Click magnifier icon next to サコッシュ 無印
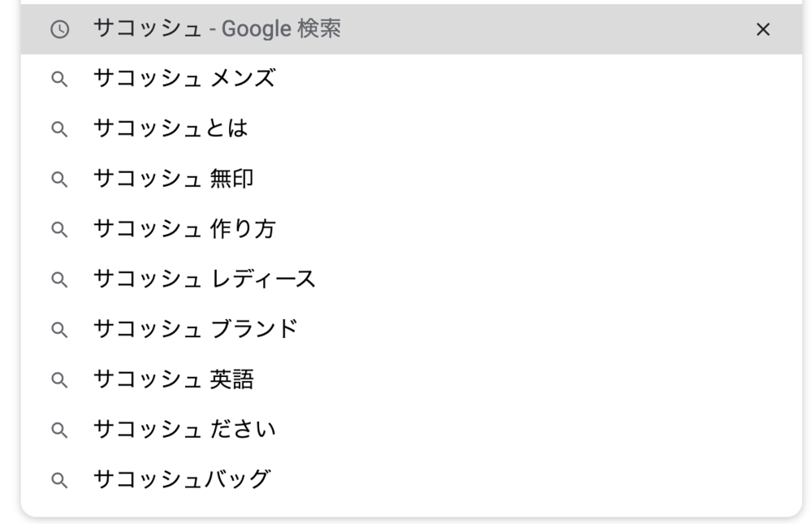 tap(59, 179)
